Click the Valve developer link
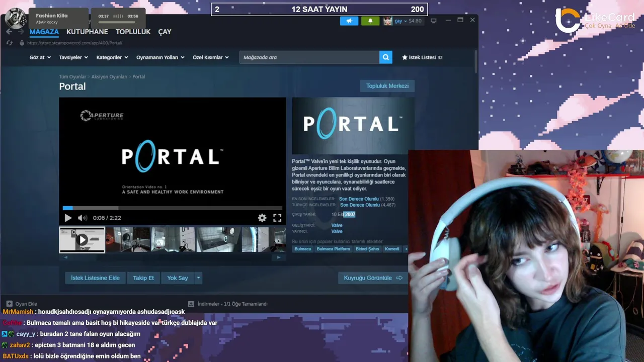The height and width of the screenshot is (362, 644). (x=337, y=225)
